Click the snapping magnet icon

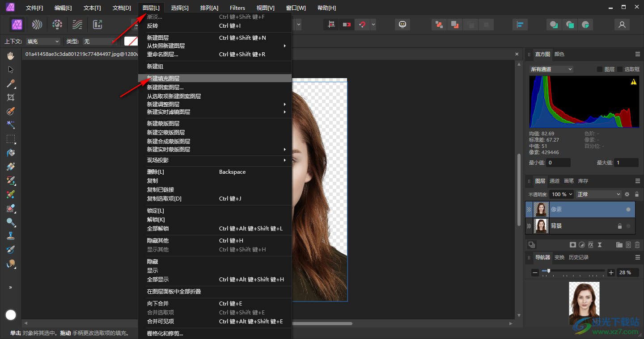pos(362,25)
